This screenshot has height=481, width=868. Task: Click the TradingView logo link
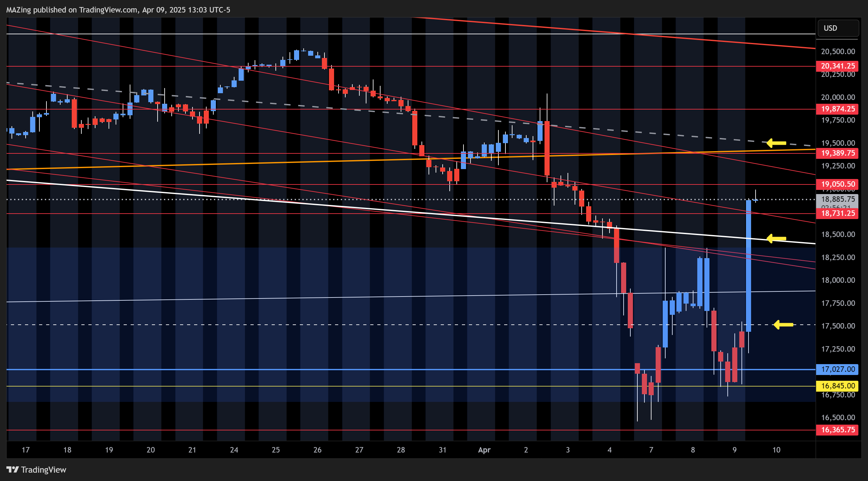coord(37,469)
